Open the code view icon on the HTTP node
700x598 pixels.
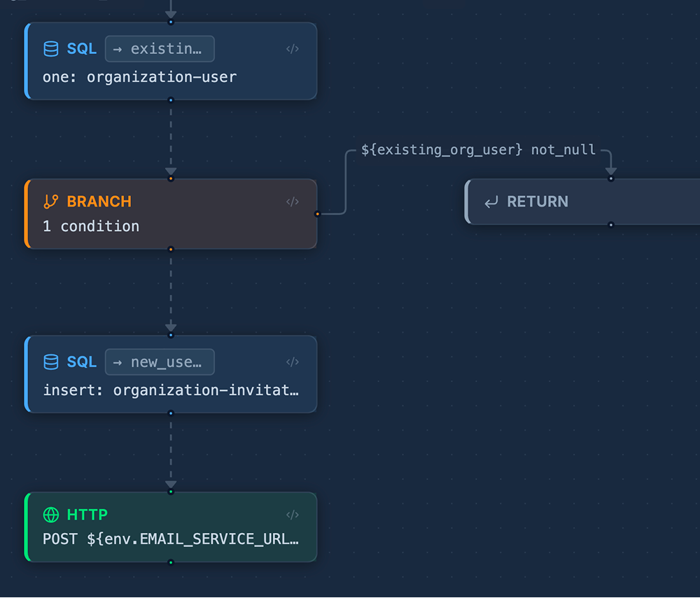pyautogui.click(x=293, y=515)
